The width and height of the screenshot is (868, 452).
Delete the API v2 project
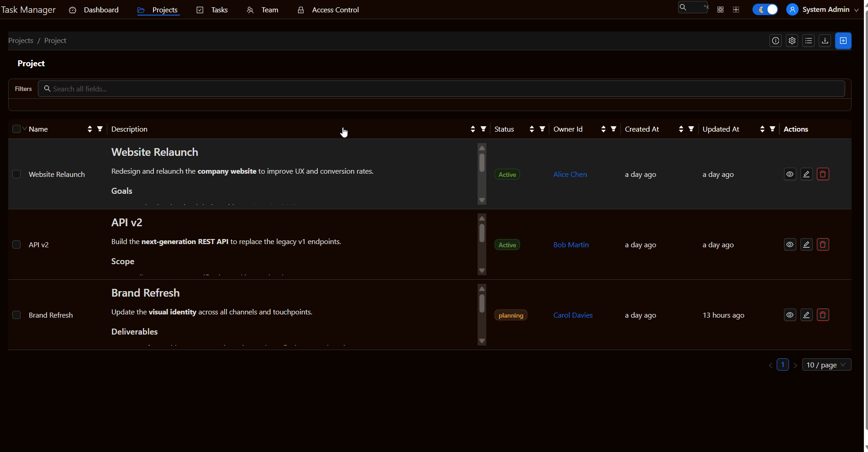coord(823,245)
